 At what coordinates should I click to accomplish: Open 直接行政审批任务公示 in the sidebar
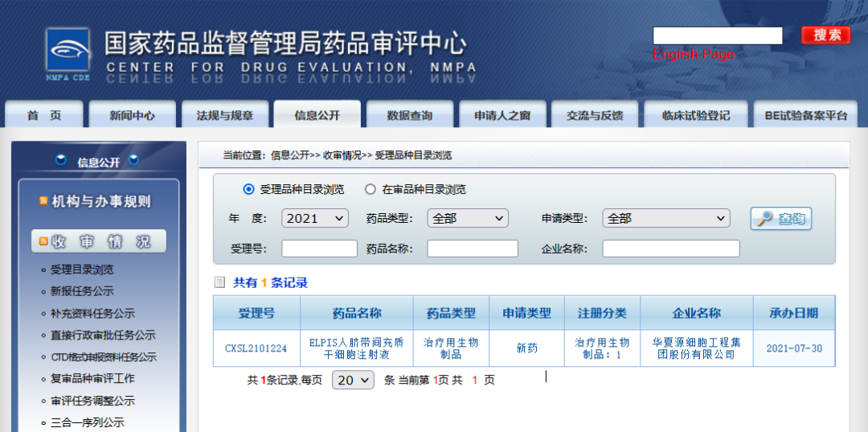pyautogui.click(x=103, y=335)
